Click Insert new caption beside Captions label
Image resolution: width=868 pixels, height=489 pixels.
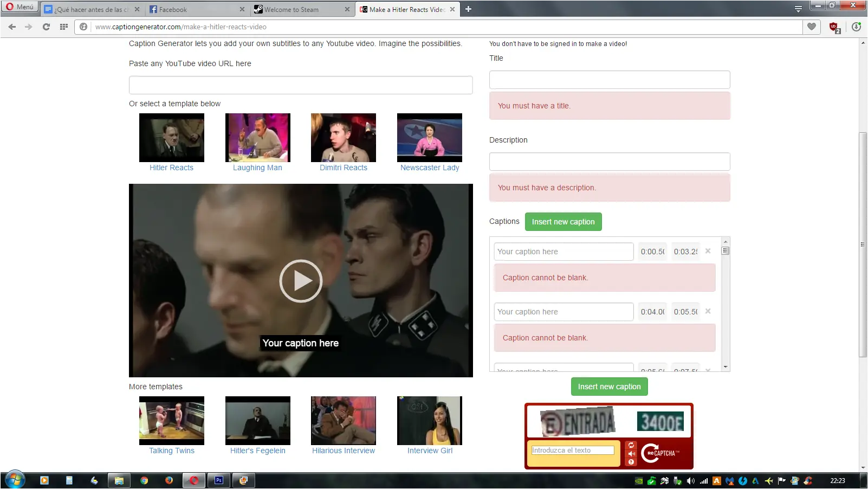tap(563, 222)
